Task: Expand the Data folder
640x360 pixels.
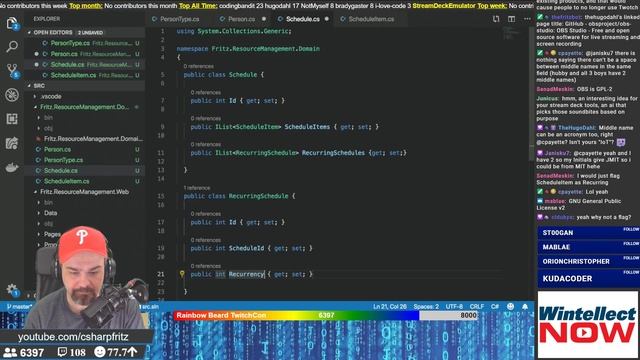Action: tap(50, 213)
